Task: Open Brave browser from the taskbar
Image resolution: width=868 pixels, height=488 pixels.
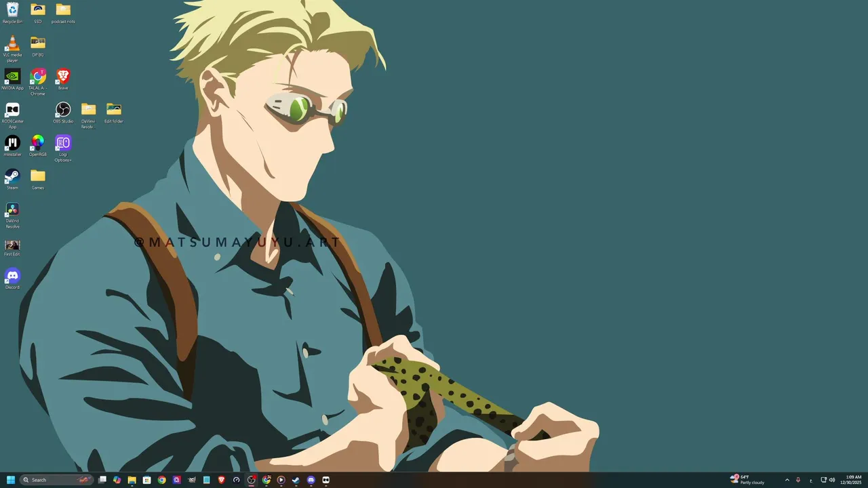Action: (x=221, y=480)
